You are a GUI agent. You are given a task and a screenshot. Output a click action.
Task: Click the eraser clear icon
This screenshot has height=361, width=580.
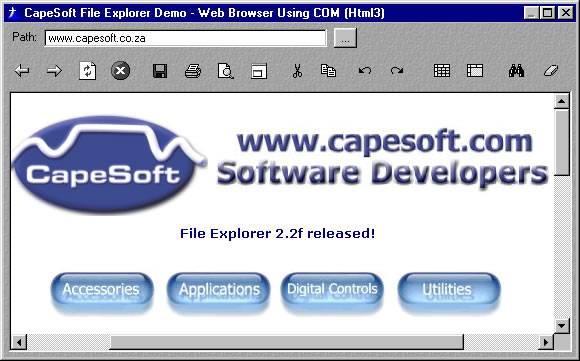(x=550, y=70)
